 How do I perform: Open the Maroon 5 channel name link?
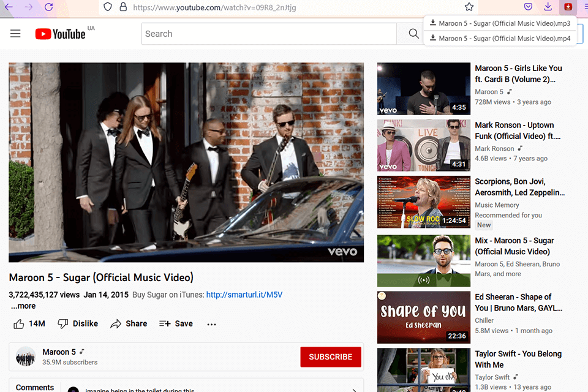click(59, 352)
